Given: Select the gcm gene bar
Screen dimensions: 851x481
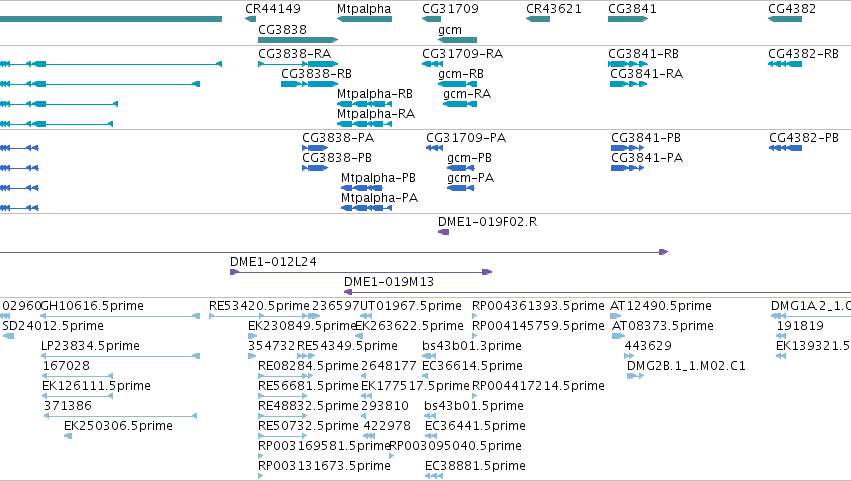Looking at the screenshot, I should (457, 40).
